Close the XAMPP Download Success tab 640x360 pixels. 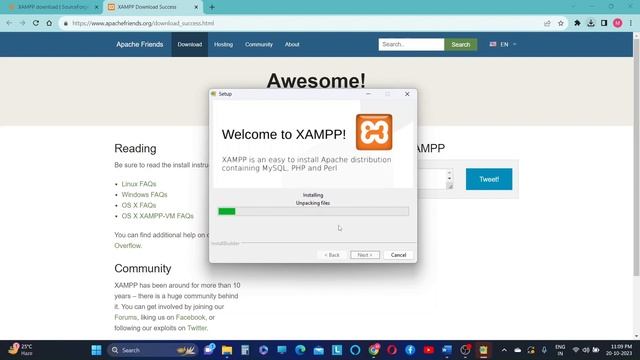[x=196, y=7]
